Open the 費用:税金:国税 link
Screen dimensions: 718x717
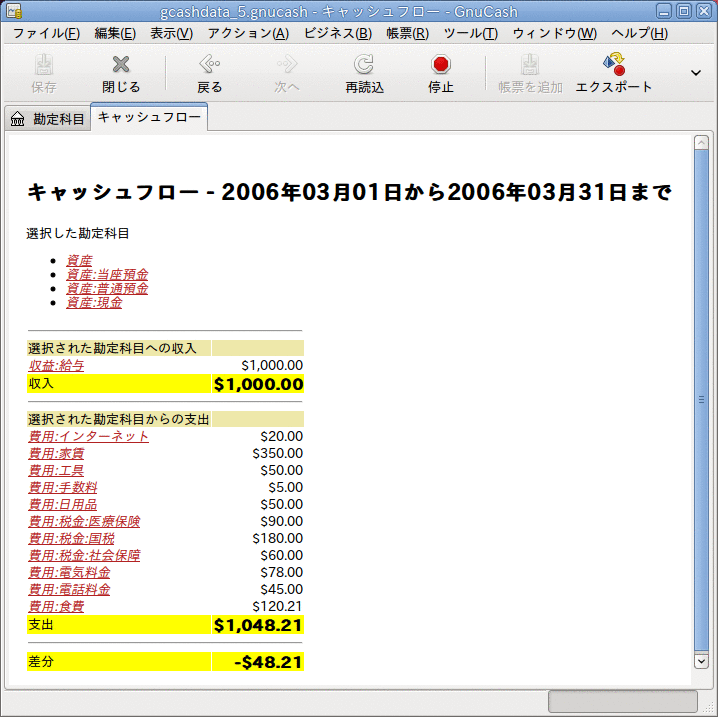71,538
